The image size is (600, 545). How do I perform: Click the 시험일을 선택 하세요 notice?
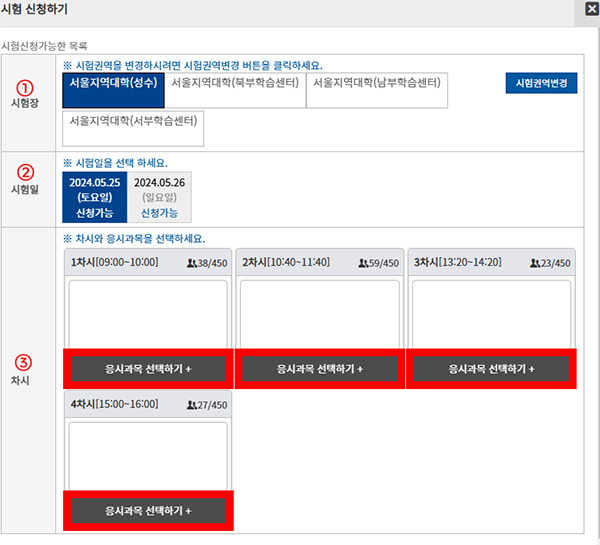[115, 163]
